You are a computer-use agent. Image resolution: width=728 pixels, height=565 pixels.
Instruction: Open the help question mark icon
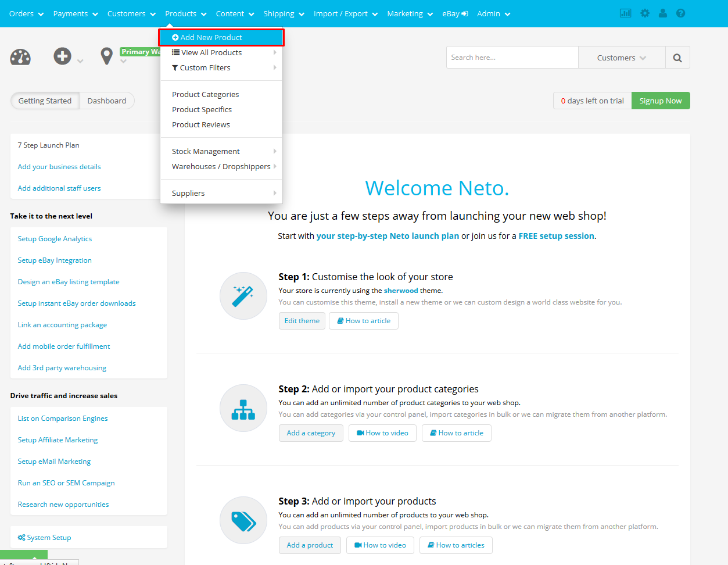(681, 13)
